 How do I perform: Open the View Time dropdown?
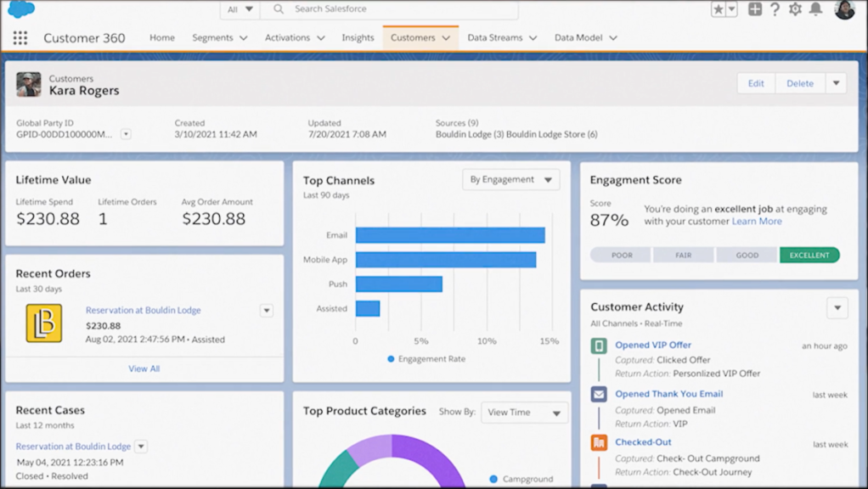click(x=524, y=413)
